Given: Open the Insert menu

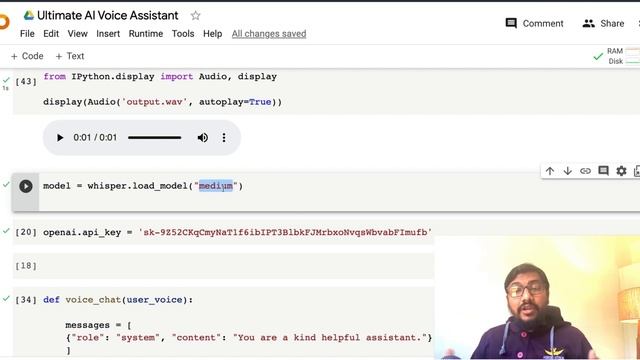Looking at the screenshot, I should (x=108, y=34).
